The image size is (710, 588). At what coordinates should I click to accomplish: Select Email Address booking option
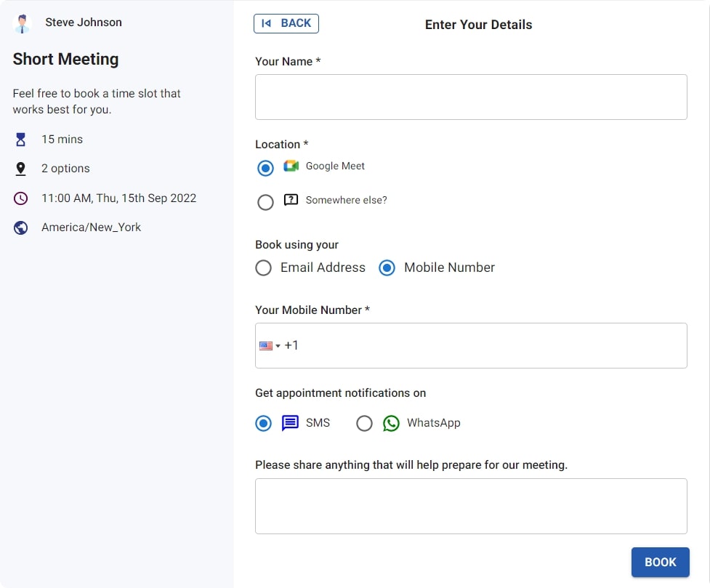click(263, 268)
